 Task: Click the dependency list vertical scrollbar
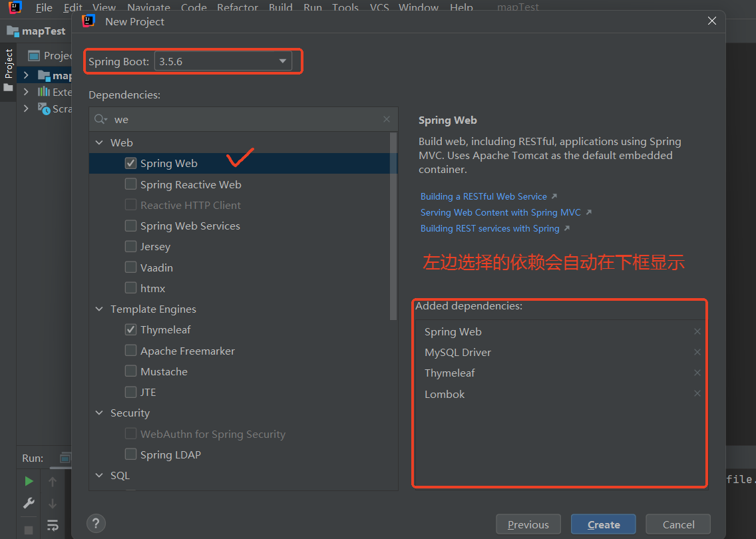click(x=393, y=227)
